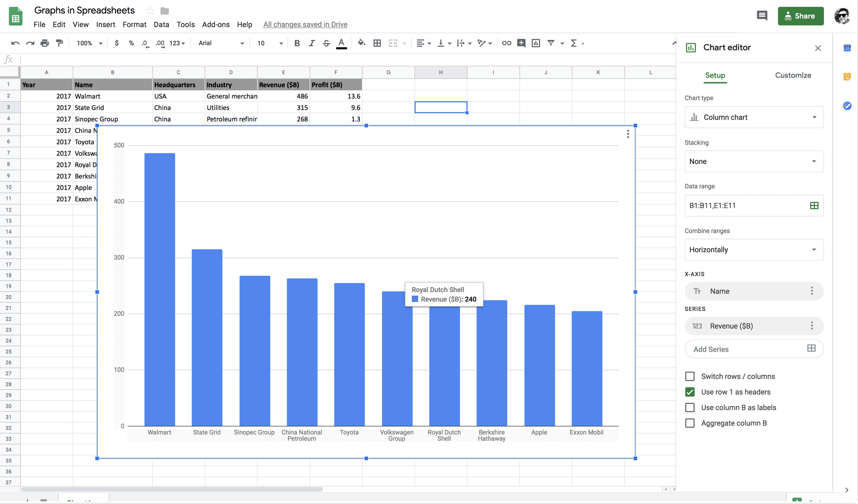Open the Data menu

[x=161, y=25]
